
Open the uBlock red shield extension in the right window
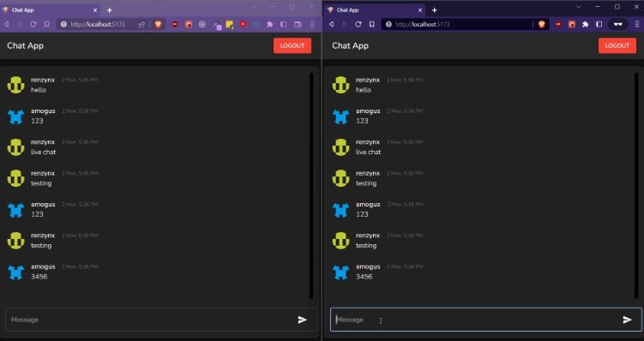[558, 24]
